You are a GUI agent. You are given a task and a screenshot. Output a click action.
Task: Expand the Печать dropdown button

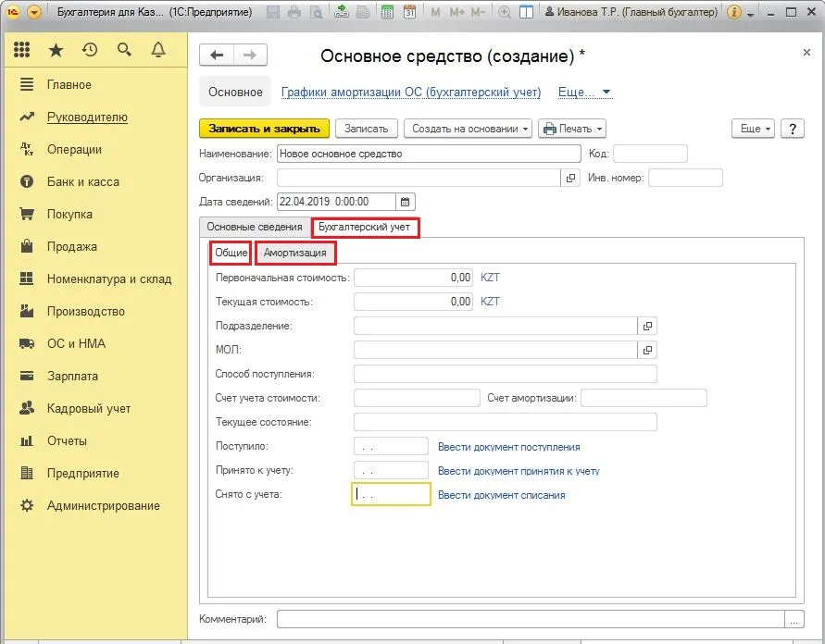tap(572, 129)
